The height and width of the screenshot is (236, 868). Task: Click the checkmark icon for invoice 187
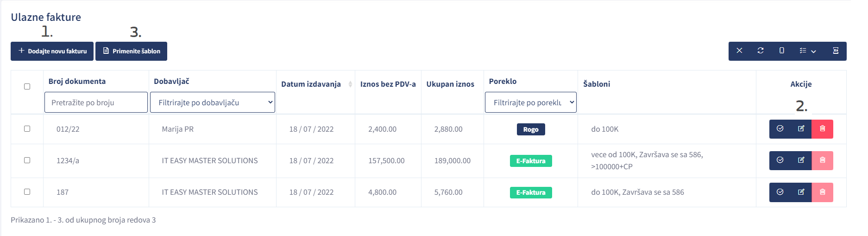click(780, 192)
